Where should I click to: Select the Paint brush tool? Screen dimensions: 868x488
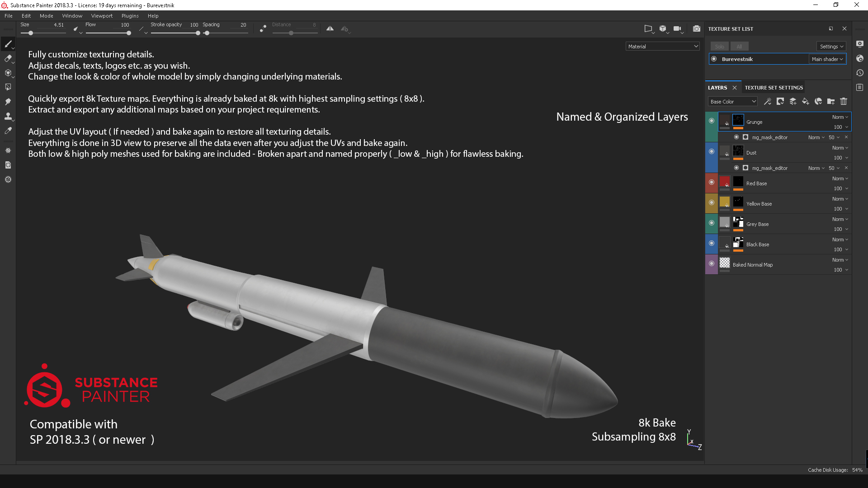(8, 44)
